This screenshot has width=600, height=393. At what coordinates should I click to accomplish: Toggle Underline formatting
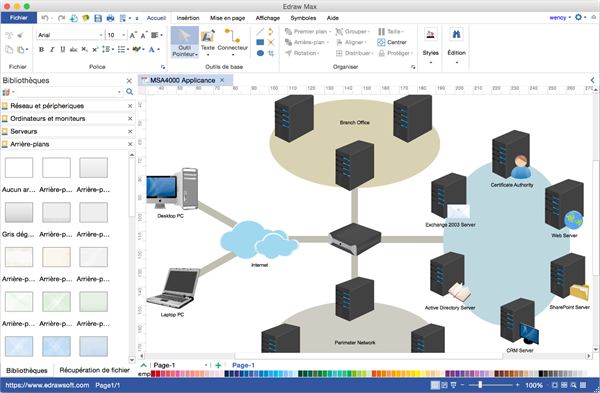(63, 49)
